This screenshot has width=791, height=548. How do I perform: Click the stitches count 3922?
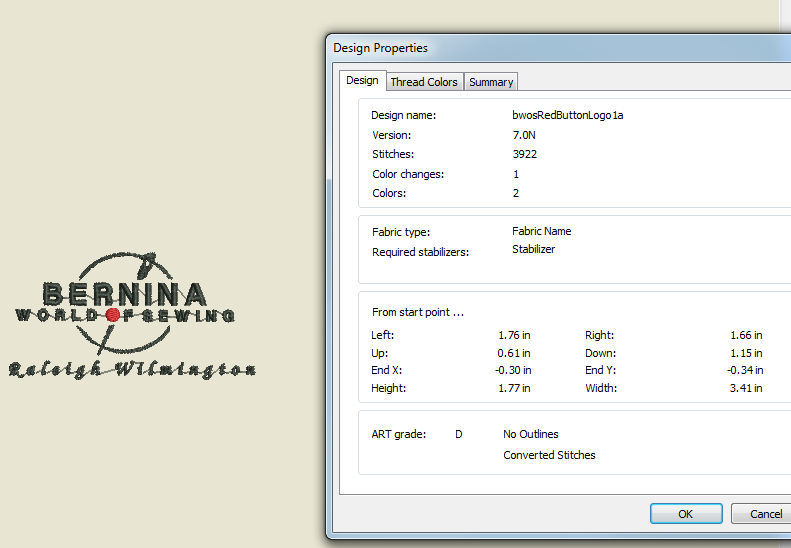coord(525,154)
